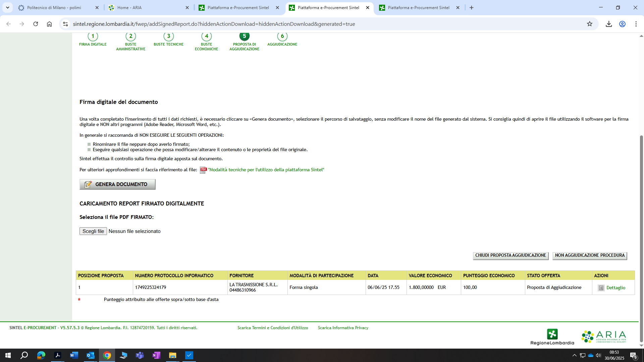Image resolution: width=644 pixels, height=362 pixels.
Task: Expand the tab search dropdown arrow
Action: point(7,7)
